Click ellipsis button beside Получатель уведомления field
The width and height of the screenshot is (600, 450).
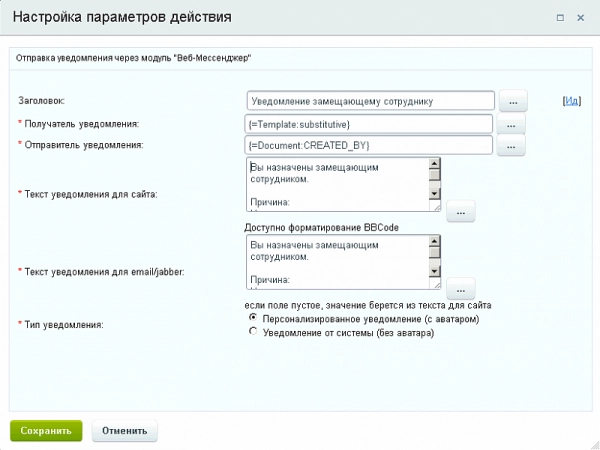(511, 124)
